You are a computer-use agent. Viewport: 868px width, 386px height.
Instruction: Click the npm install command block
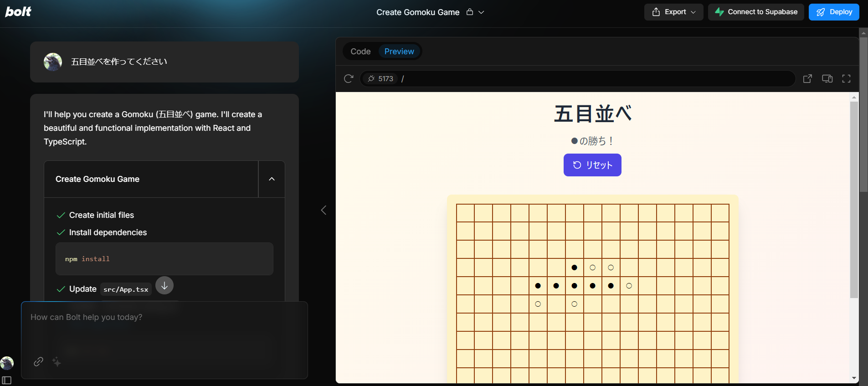click(x=164, y=259)
